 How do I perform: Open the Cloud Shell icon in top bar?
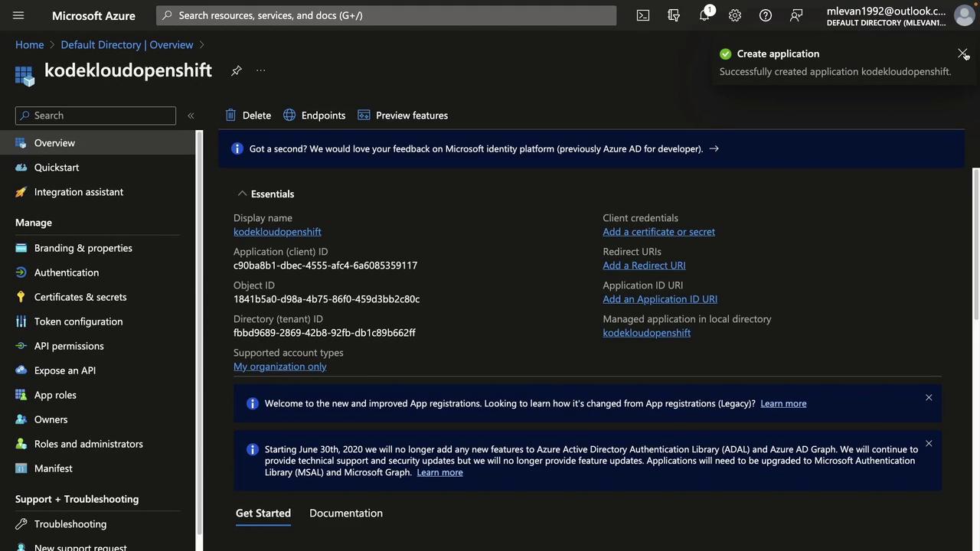pos(643,15)
